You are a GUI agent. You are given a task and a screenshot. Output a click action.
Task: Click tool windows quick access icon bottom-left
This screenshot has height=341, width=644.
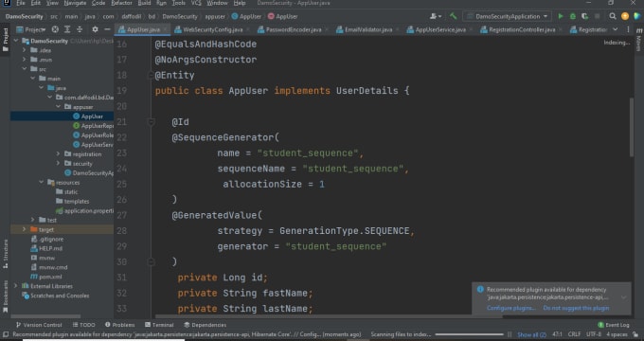[5, 334]
